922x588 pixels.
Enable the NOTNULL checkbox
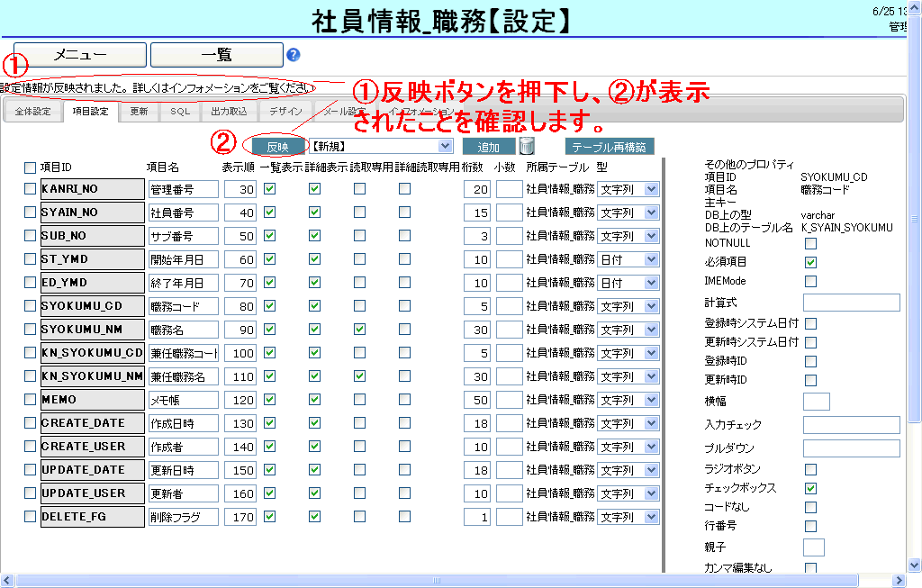pos(810,243)
